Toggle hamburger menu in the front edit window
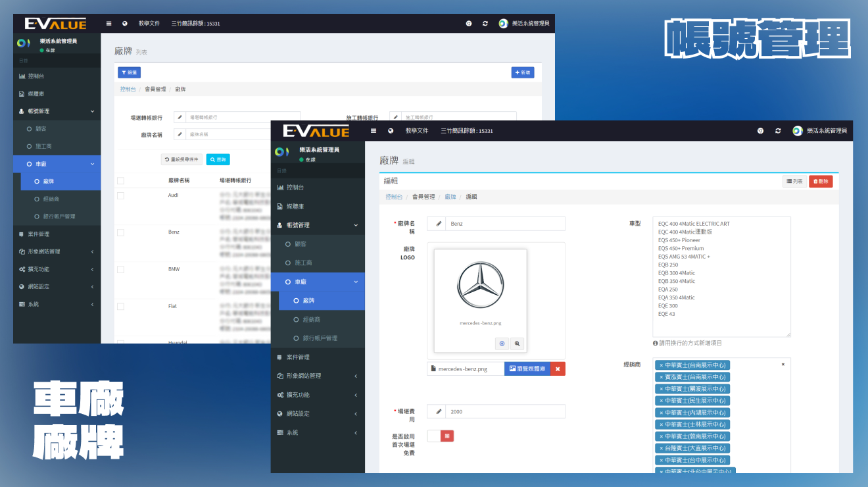868x487 pixels. (x=374, y=131)
